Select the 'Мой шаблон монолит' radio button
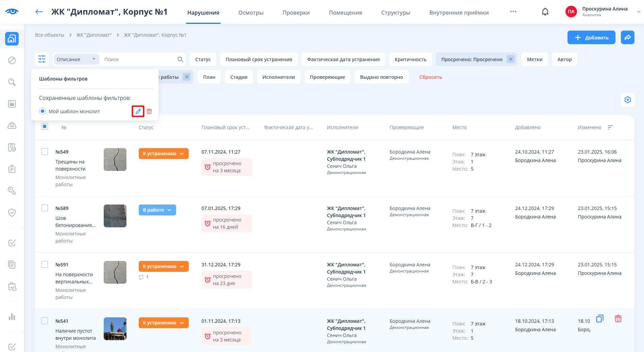 pos(43,111)
